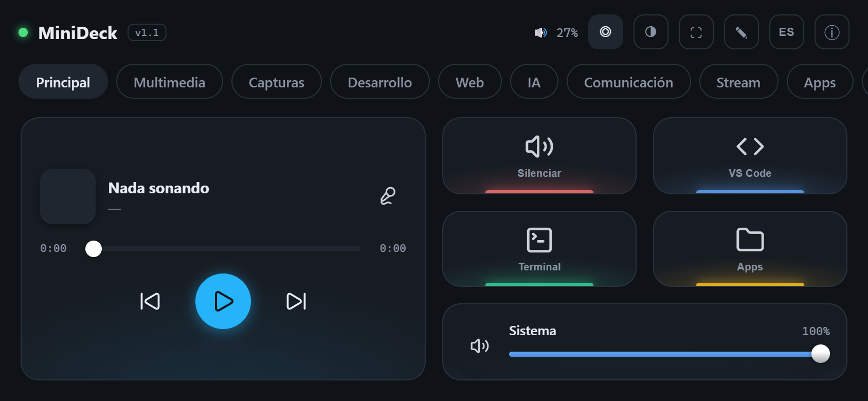Click the green status dot beside MiniDeck
The height and width of the screenshot is (401, 868).
point(23,32)
